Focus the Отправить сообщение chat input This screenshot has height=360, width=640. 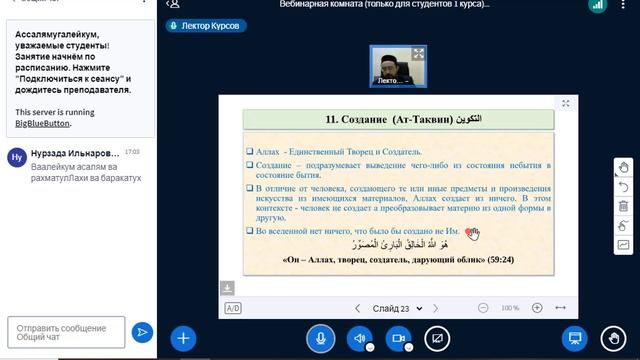66,332
